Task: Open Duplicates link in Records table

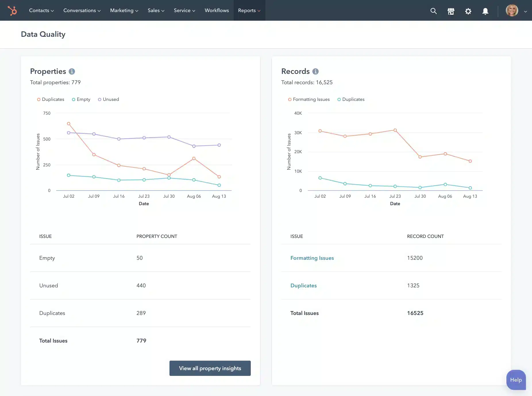Action: click(x=303, y=286)
